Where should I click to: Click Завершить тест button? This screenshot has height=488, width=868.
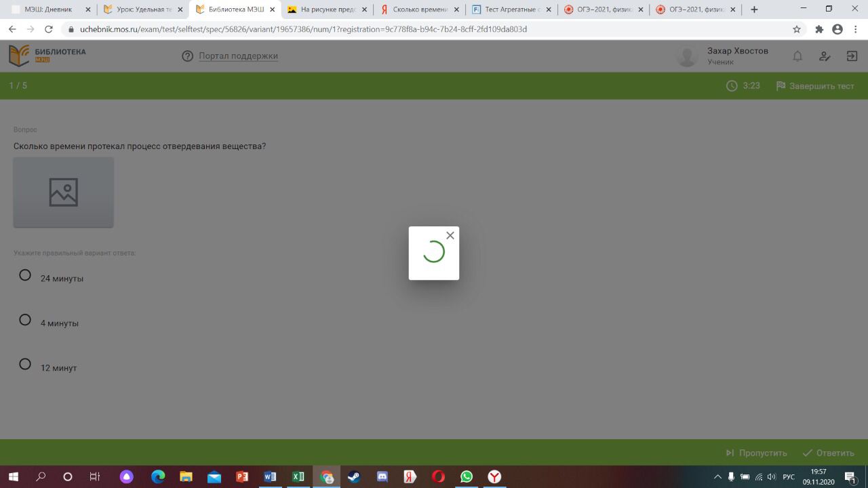pyautogui.click(x=815, y=86)
